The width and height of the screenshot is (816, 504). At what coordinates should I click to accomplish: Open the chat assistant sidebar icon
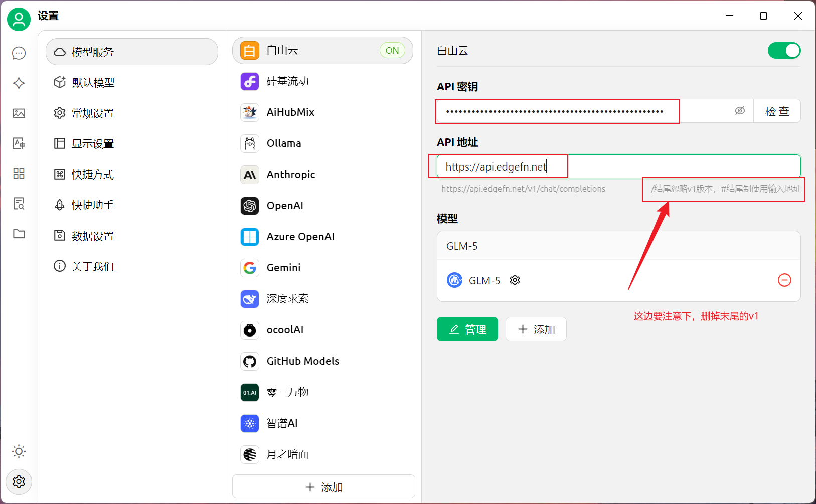click(19, 53)
